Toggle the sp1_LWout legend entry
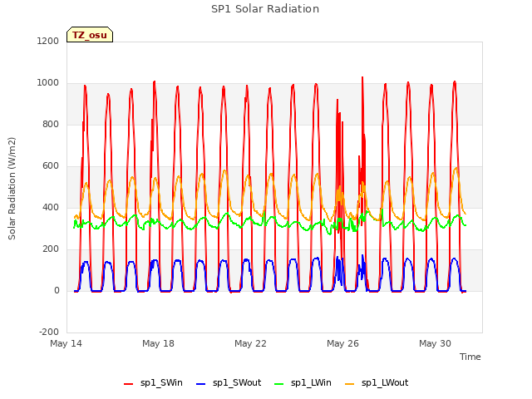532x399 pixels. click(377, 383)
